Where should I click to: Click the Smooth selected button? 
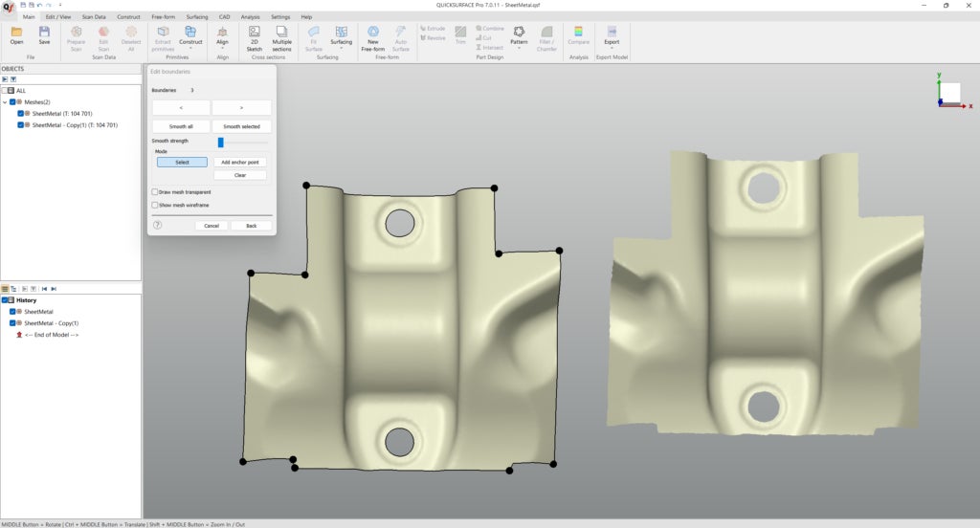click(241, 126)
